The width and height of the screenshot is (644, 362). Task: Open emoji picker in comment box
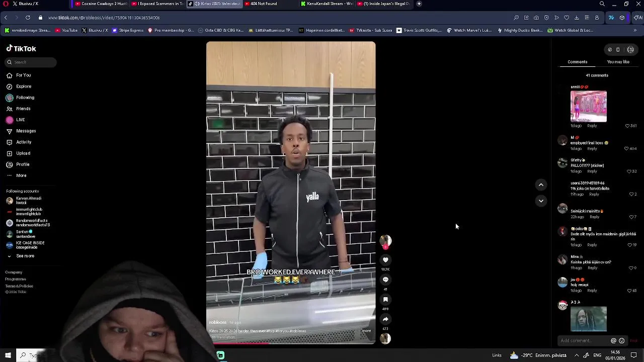click(x=622, y=340)
